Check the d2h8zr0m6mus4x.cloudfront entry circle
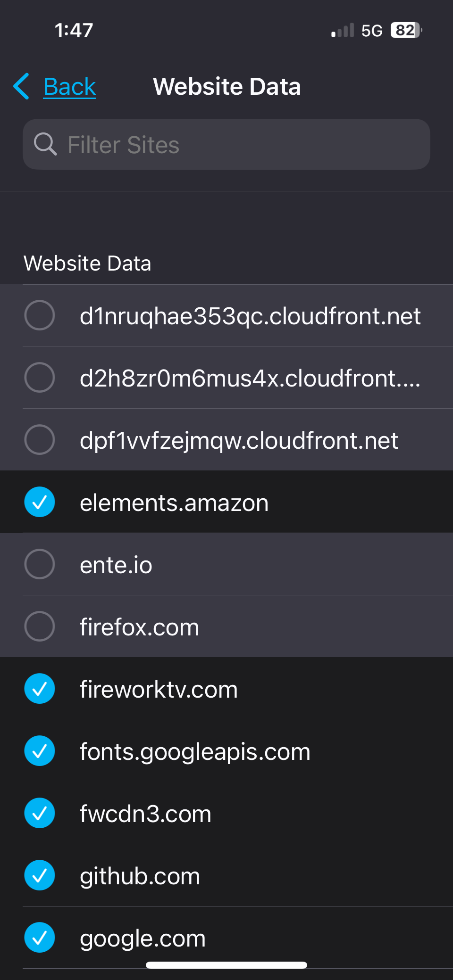Image resolution: width=453 pixels, height=980 pixels. click(x=40, y=378)
